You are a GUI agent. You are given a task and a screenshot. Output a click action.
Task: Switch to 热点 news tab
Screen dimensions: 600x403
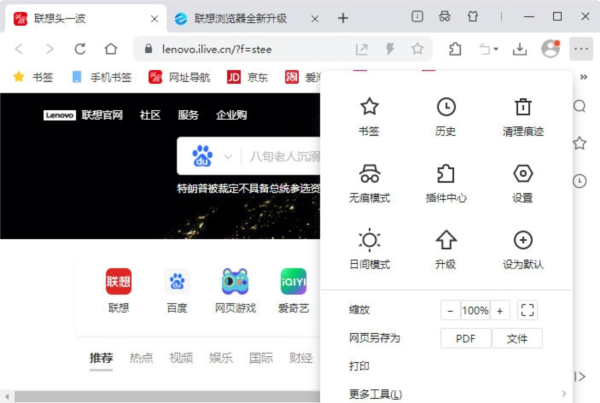141,358
